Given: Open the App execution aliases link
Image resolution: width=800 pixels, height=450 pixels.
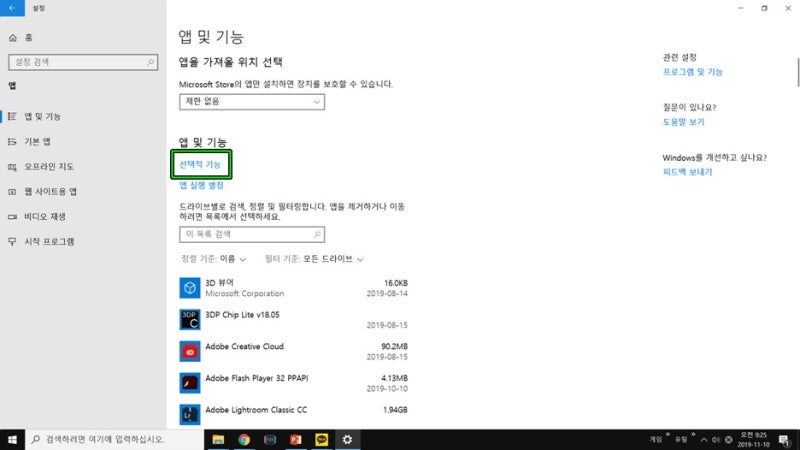Looking at the screenshot, I should point(202,185).
